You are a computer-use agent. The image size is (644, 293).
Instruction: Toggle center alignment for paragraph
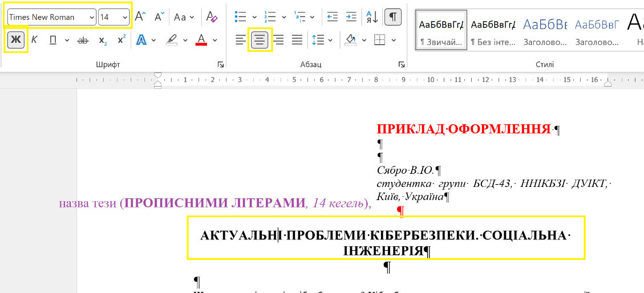click(x=260, y=40)
